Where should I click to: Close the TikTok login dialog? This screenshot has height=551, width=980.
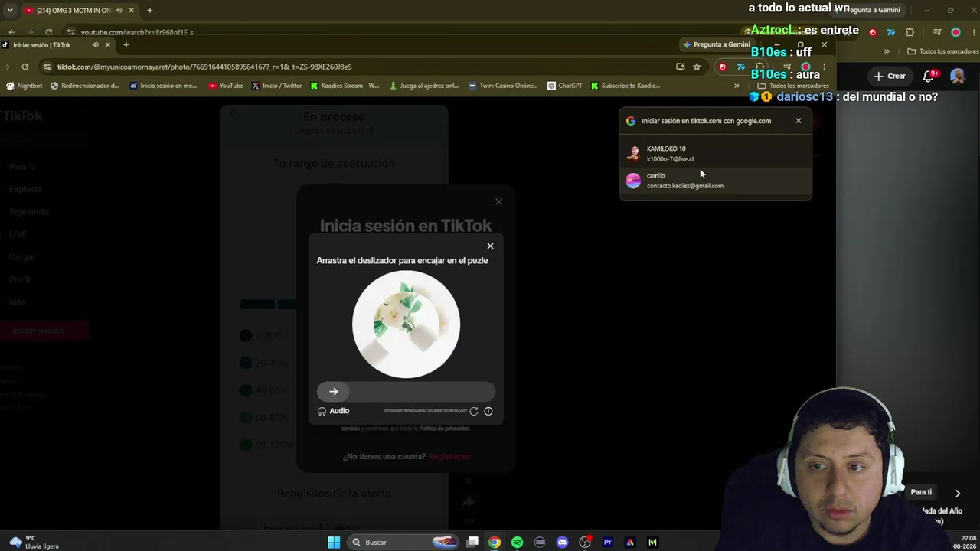[498, 201]
